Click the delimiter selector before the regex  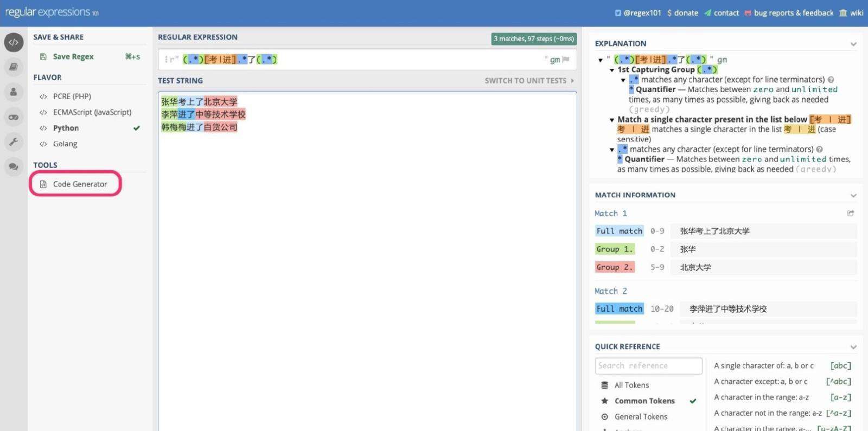click(x=167, y=60)
